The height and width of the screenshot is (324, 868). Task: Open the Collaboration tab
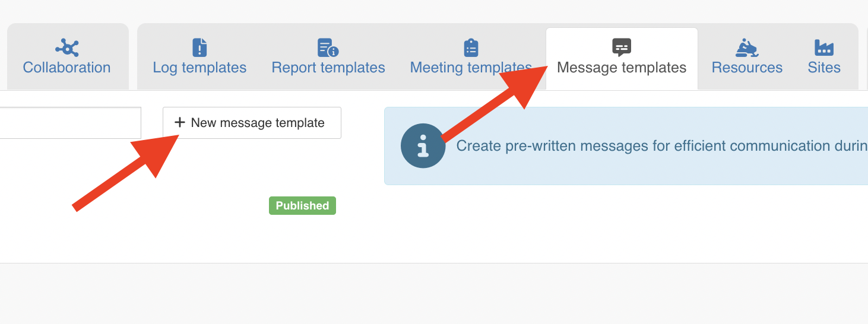pyautogui.click(x=67, y=56)
